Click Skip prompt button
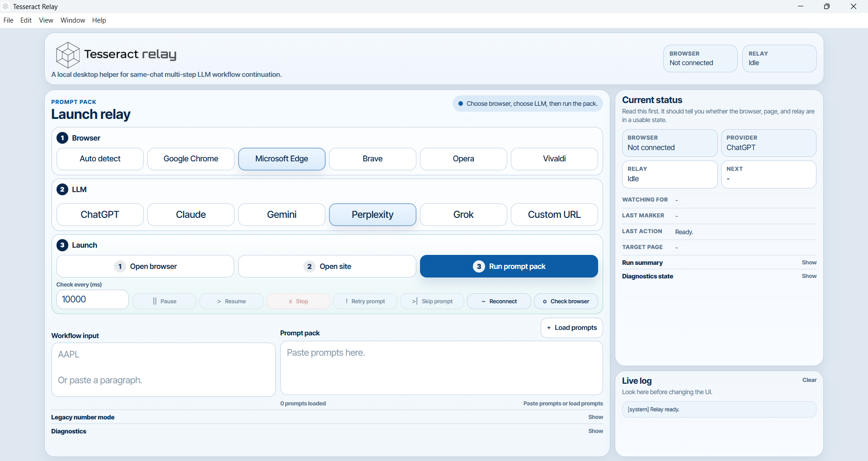 tap(432, 301)
